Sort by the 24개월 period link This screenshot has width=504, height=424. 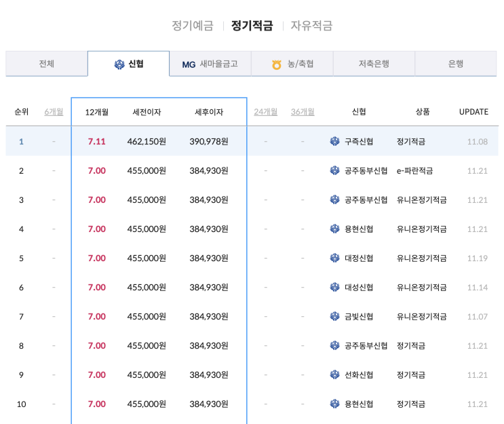pos(265,112)
